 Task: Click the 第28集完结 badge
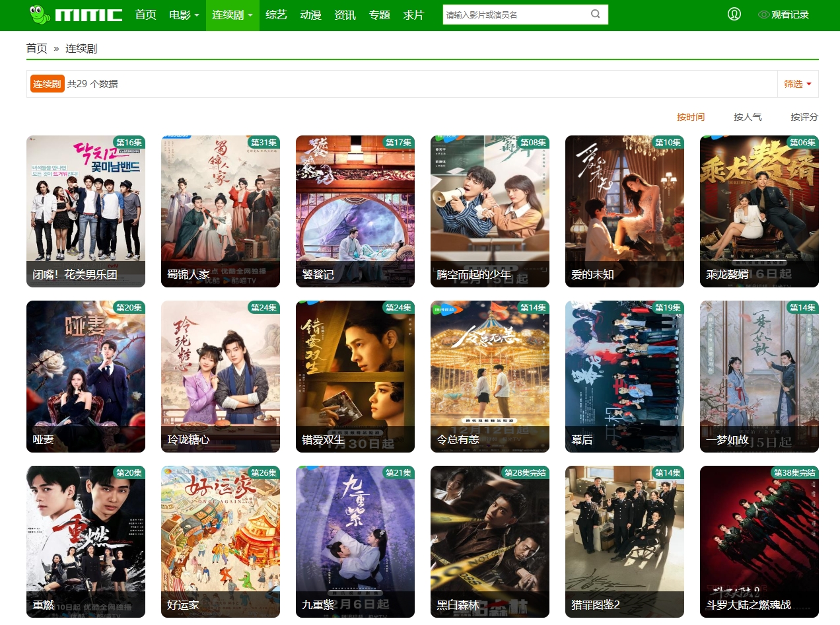(525, 472)
